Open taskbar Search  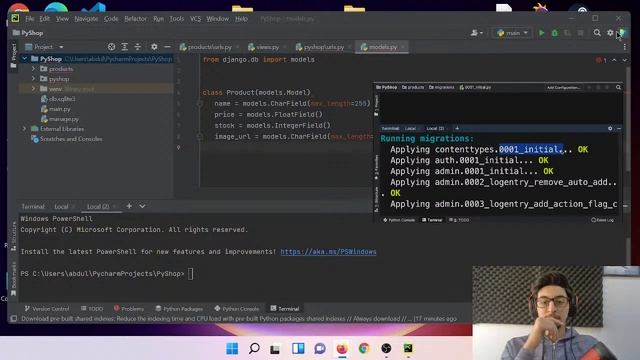pos(254,349)
